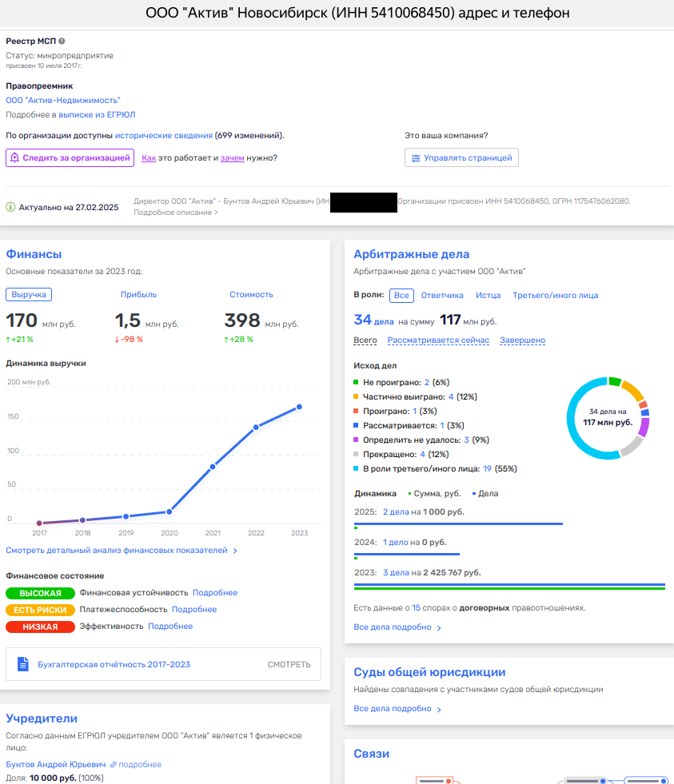This screenshot has width=674, height=784.
Task: Click the 34 дела link
Action: (373, 320)
